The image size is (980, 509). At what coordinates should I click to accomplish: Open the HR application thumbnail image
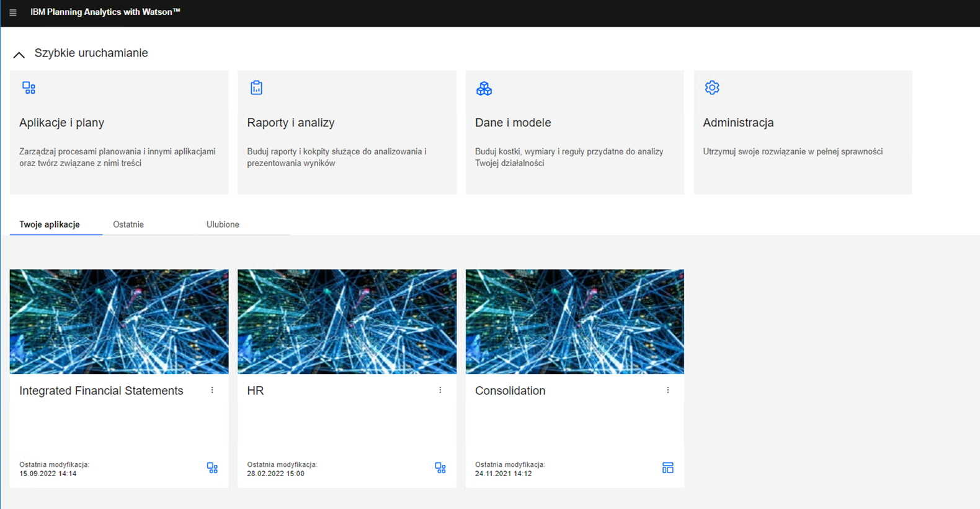click(347, 321)
